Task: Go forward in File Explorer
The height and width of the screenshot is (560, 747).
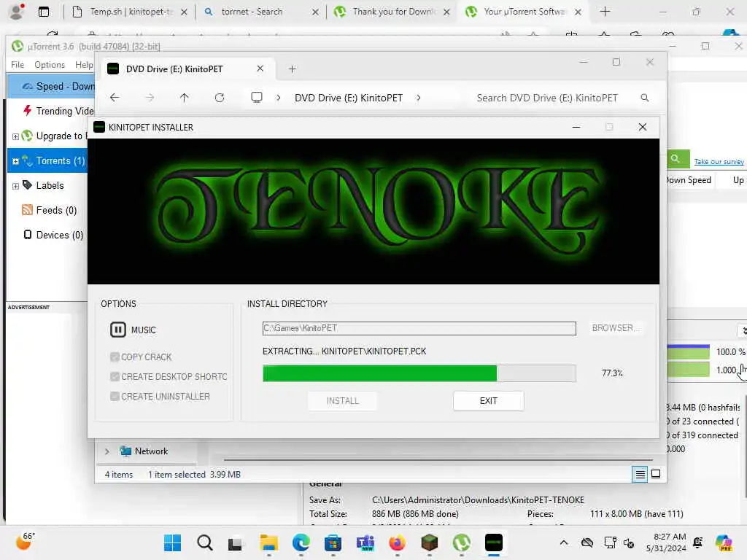Action: coord(150,98)
